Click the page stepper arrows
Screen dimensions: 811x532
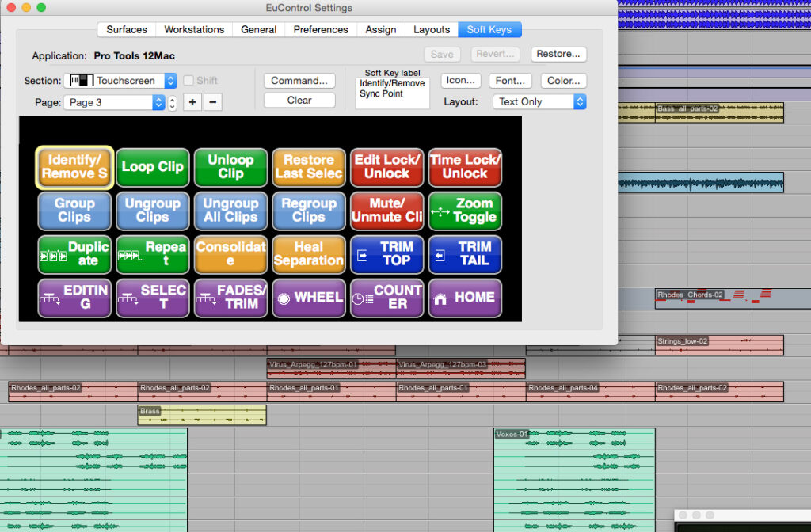point(172,103)
